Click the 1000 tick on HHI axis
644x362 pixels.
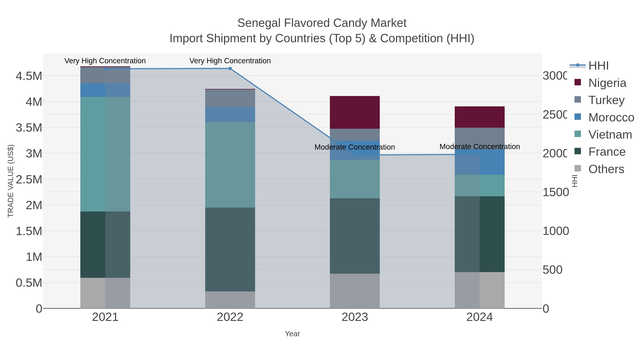(x=556, y=231)
